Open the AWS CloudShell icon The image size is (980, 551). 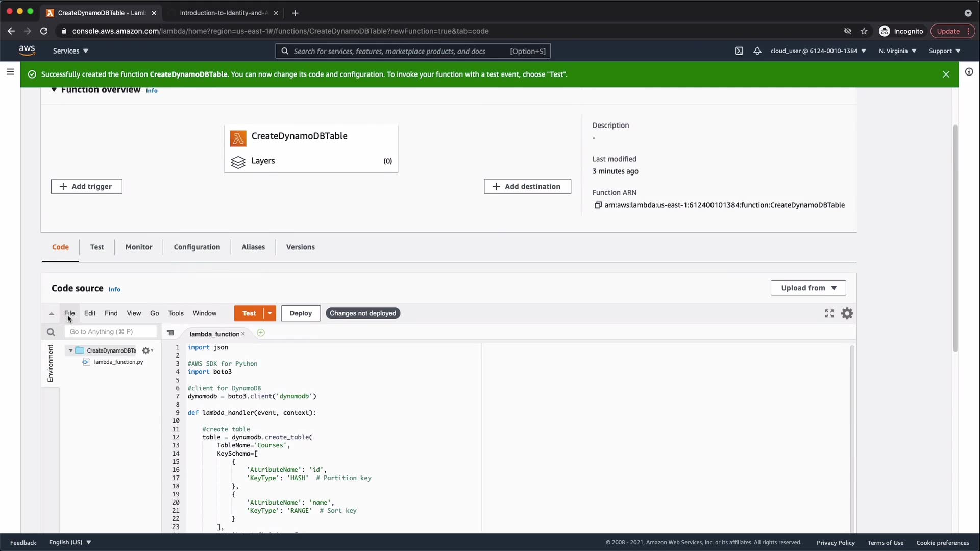pyautogui.click(x=739, y=51)
